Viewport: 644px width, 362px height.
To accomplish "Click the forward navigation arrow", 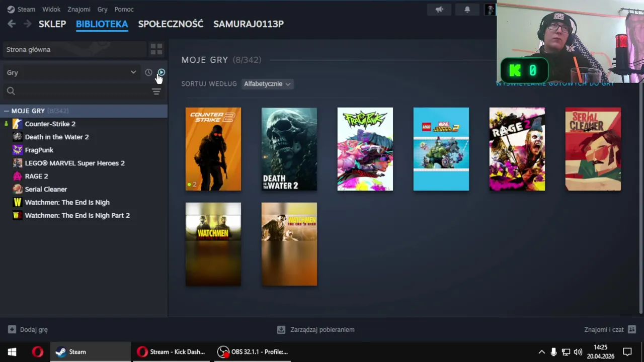I will pos(27,24).
